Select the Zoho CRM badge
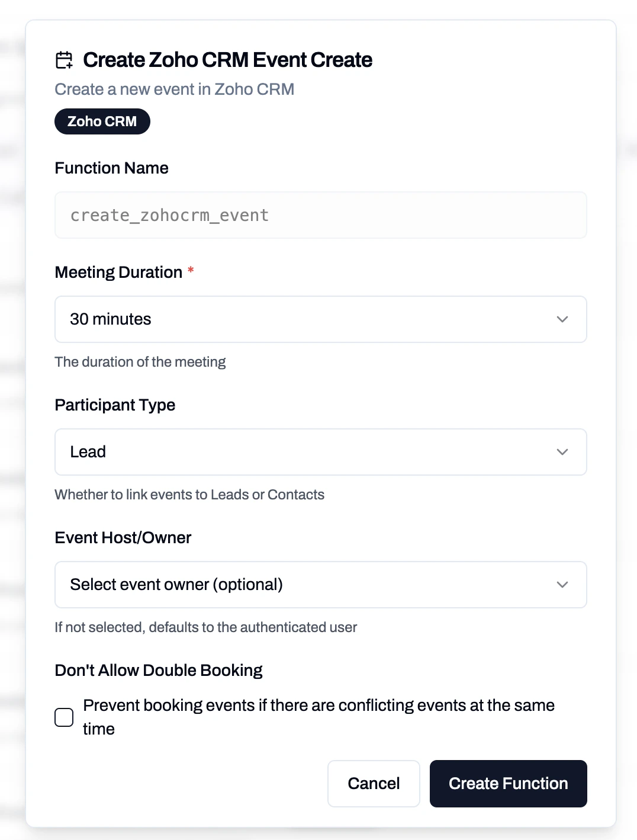Screen dimensions: 637x840 [x=102, y=121]
